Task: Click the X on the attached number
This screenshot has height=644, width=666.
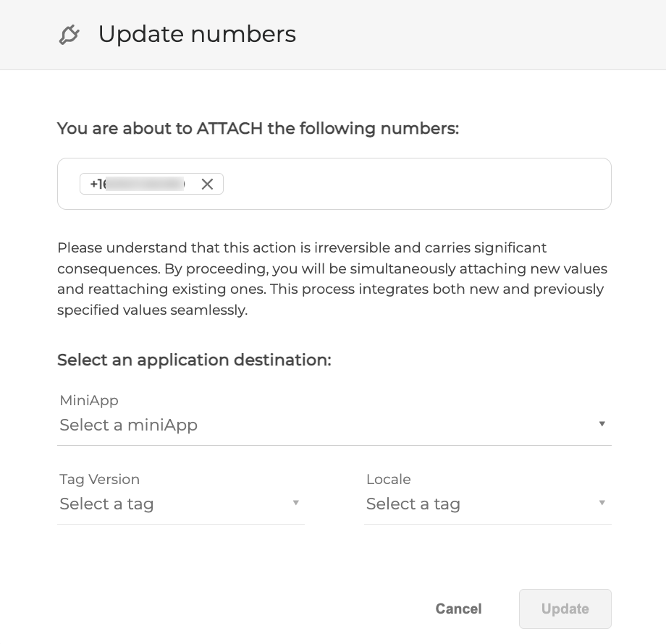Action: click(207, 184)
